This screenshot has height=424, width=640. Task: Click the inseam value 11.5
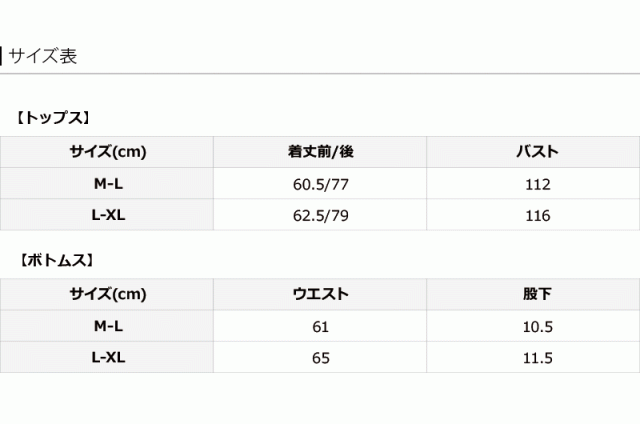click(x=536, y=357)
